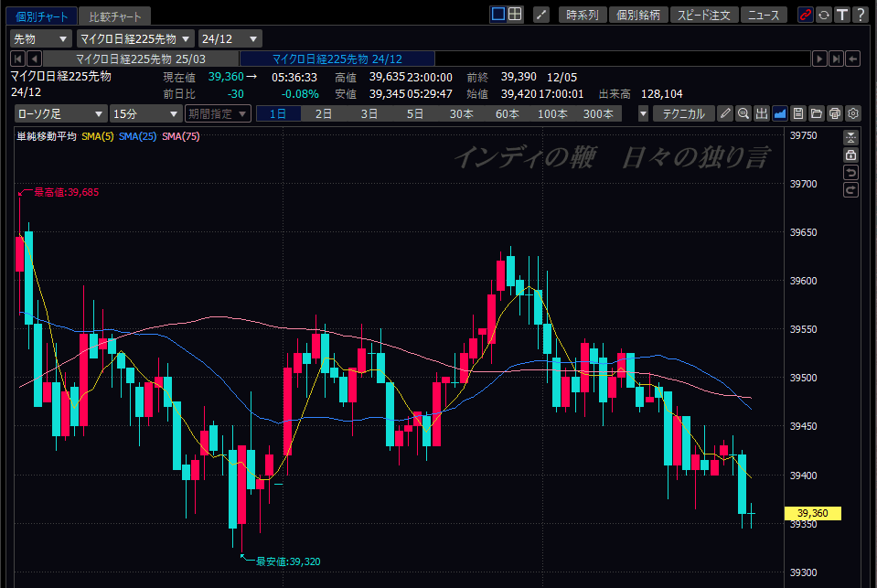This screenshot has height=588, width=877.
Task: Toggle the blue area chart display
Action: [780, 113]
